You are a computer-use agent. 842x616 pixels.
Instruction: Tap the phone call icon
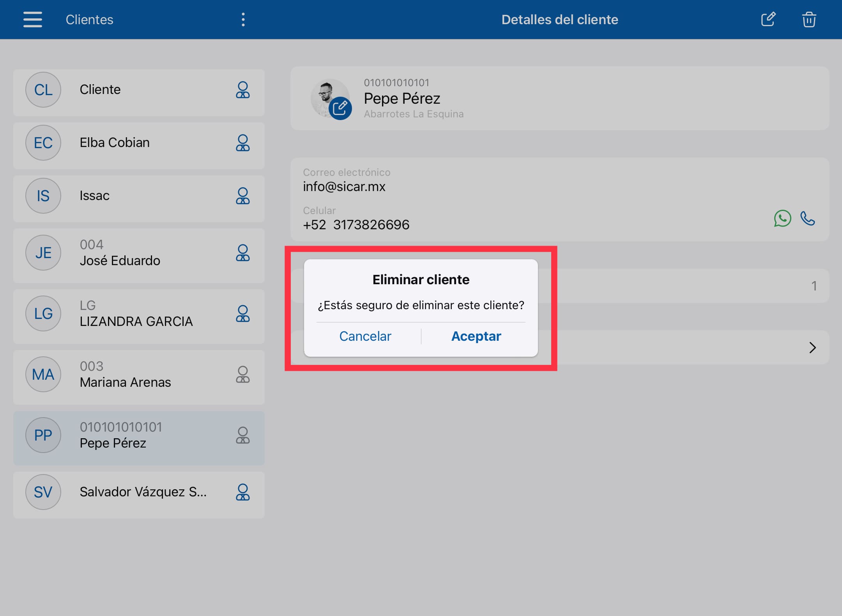pyautogui.click(x=807, y=218)
